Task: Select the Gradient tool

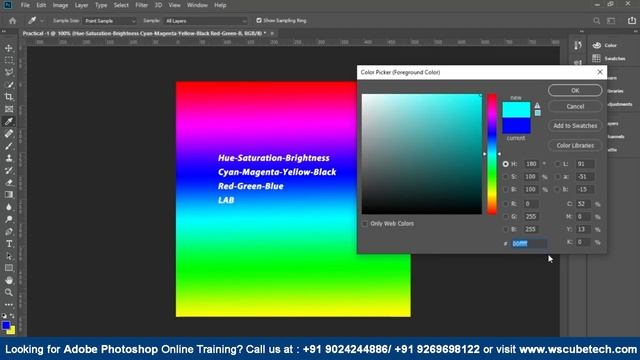Action: tap(9, 195)
